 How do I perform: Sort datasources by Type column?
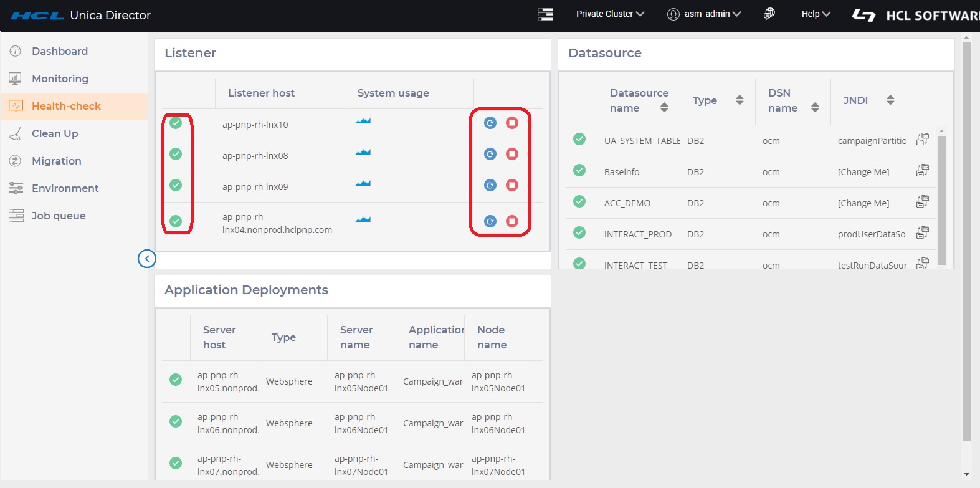tap(740, 100)
